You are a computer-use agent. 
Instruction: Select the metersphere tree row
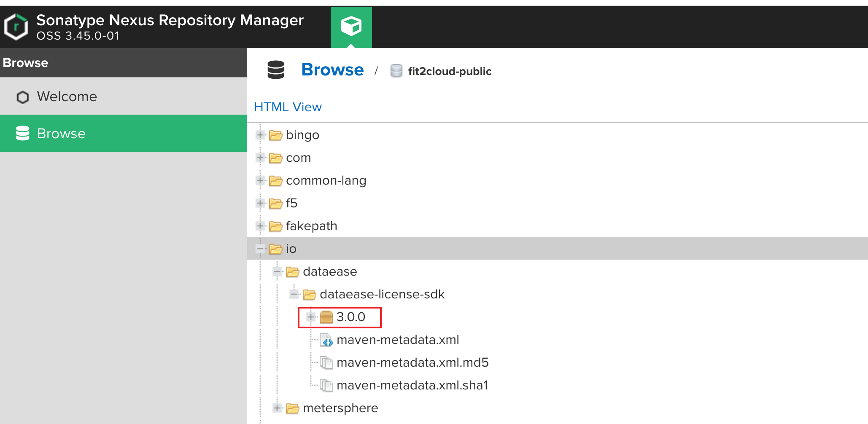tap(558, 408)
